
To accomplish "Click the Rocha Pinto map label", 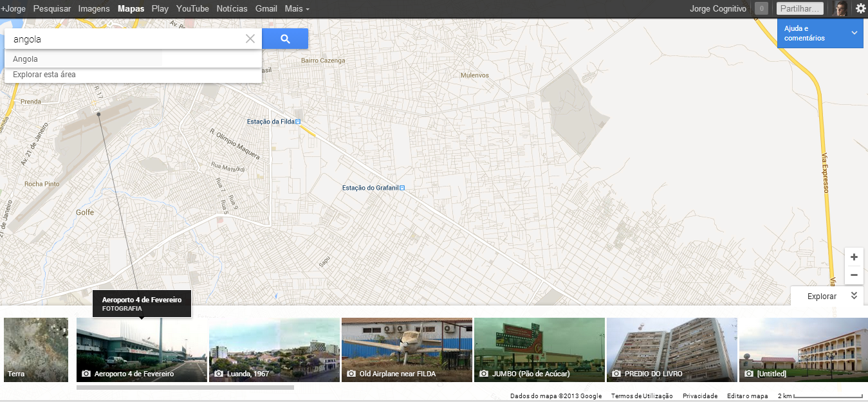I will tap(42, 184).
